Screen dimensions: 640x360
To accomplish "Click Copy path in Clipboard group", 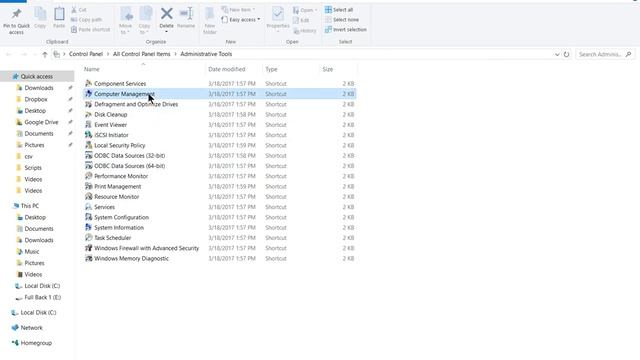I will (x=87, y=20).
